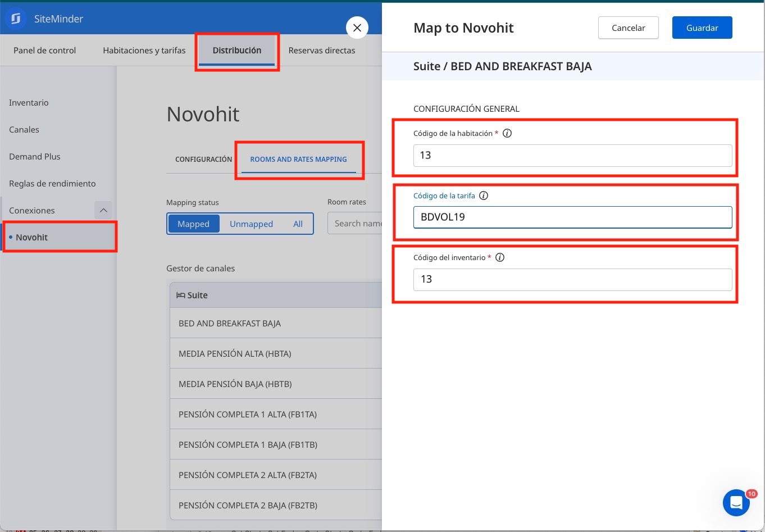Select the PENSIÓN COMPLETA 1 ALTA (FB1TA) row
765x532 pixels.
[x=276, y=414]
